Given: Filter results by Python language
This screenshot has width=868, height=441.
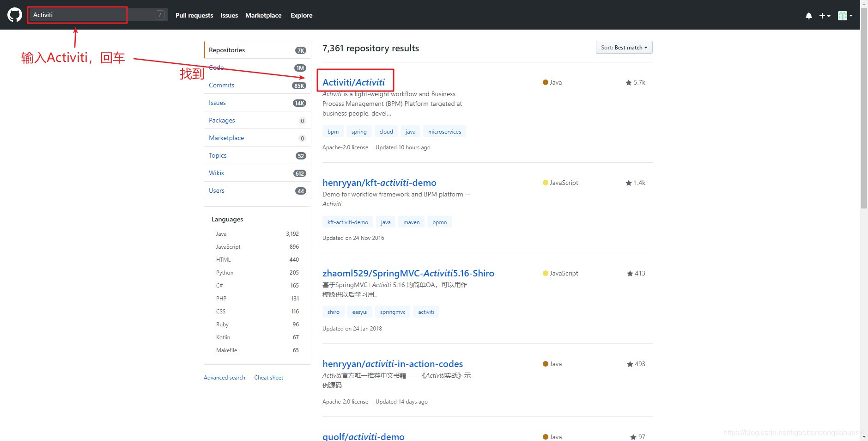Looking at the screenshot, I should coord(257,273).
